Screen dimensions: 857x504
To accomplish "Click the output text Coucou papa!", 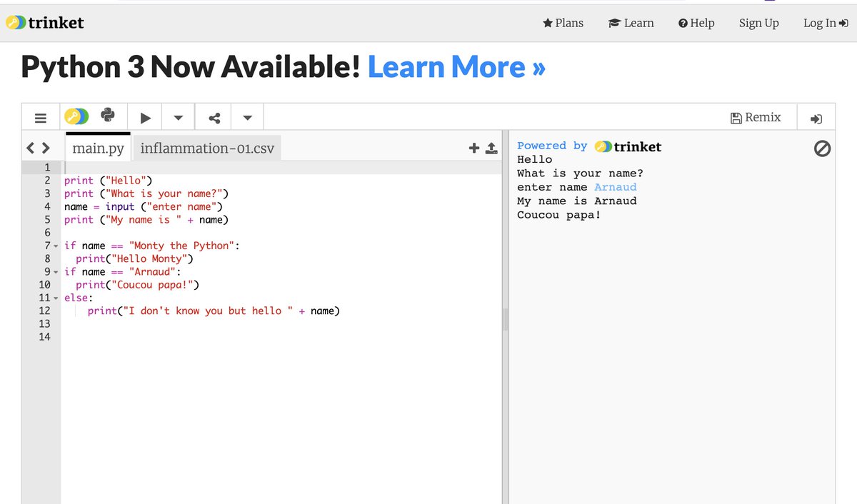I will coord(559,215).
